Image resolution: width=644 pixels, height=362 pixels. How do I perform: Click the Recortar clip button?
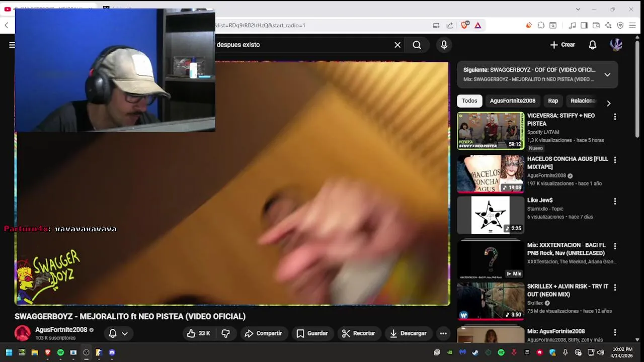[358, 333]
